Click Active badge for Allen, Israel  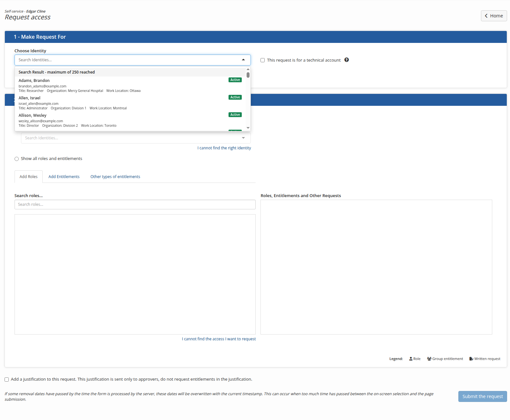[235, 97]
